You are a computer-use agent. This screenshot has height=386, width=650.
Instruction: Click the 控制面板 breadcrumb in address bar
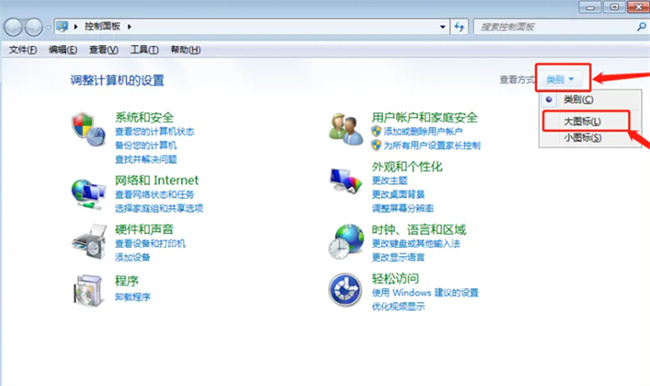(x=102, y=27)
